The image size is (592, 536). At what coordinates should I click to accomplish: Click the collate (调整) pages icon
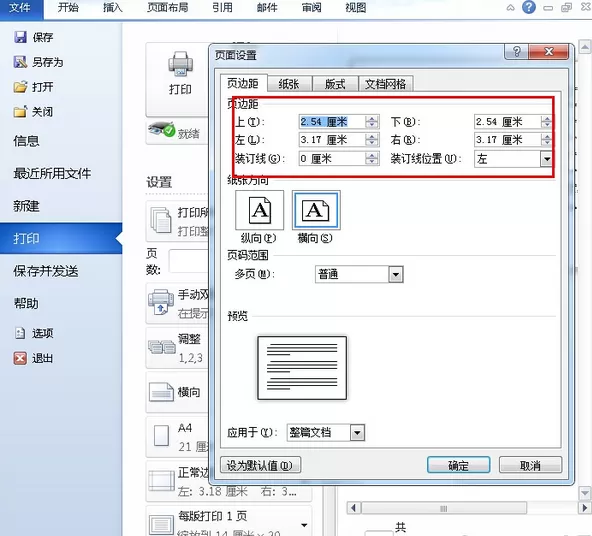(162, 347)
